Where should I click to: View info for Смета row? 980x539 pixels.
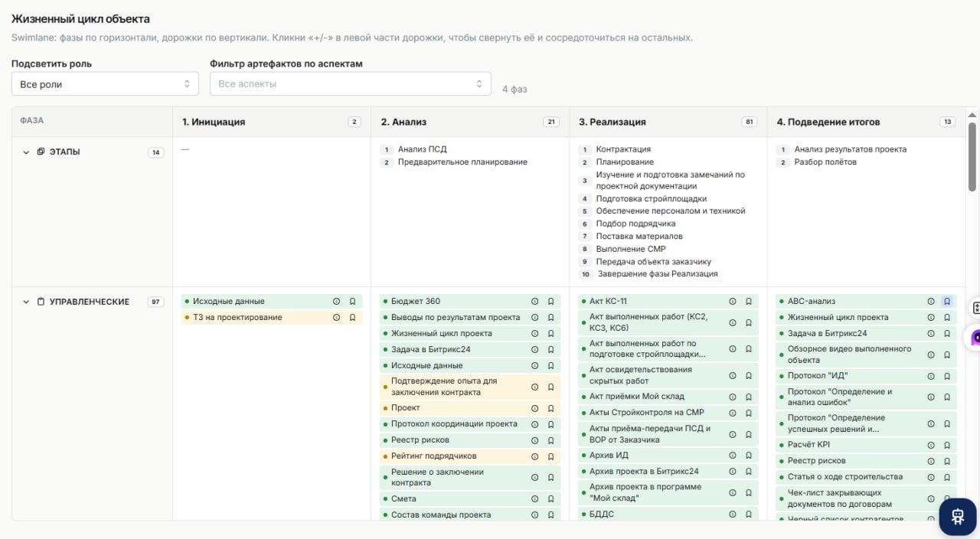coord(534,499)
